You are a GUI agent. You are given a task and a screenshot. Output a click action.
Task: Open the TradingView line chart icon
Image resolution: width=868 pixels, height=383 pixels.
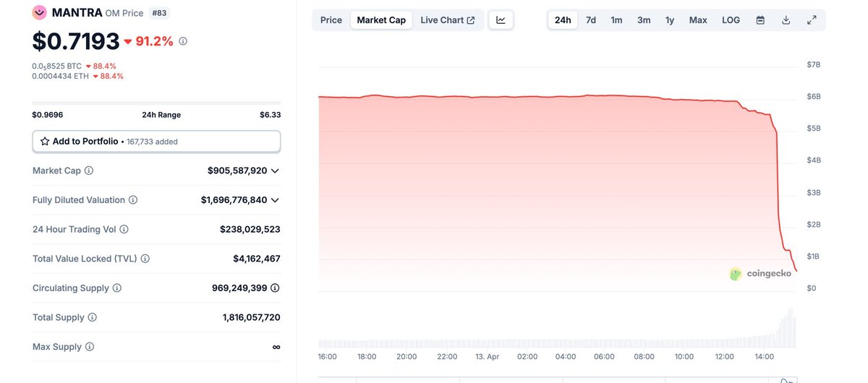coord(501,20)
